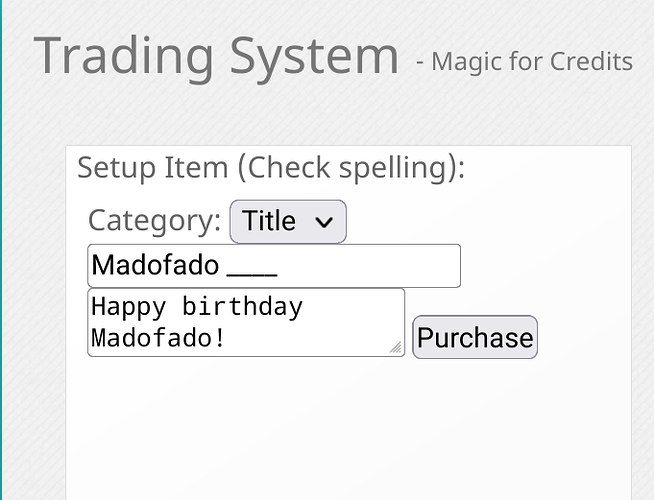Click the textarea resize grip handle
This screenshot has height=500, width=654.
pos(396,347)
